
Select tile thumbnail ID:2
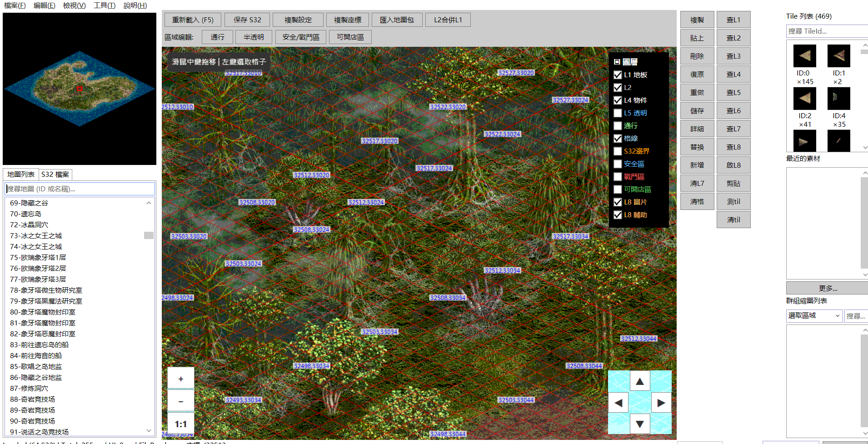pos(804,99)
